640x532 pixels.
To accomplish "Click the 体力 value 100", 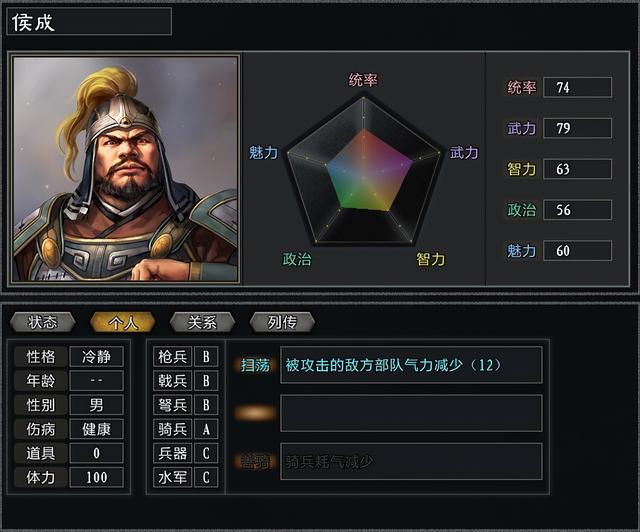I will [97, 478].
